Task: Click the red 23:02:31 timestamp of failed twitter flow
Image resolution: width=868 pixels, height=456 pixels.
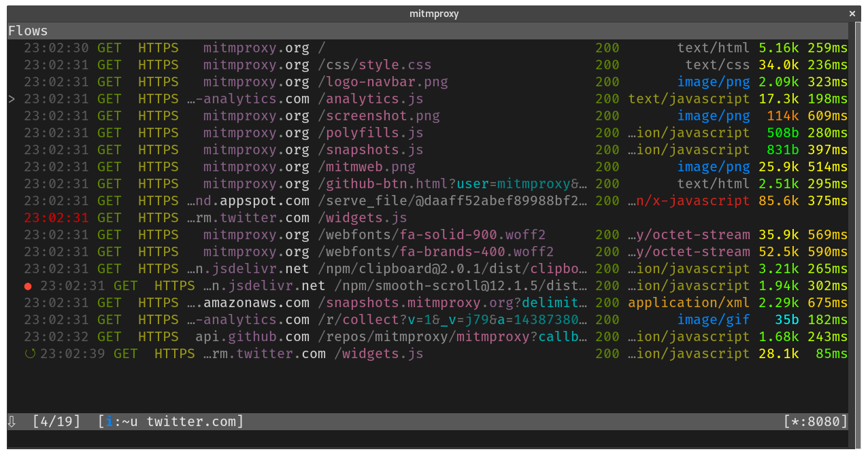Action: [x=56, y=218]
